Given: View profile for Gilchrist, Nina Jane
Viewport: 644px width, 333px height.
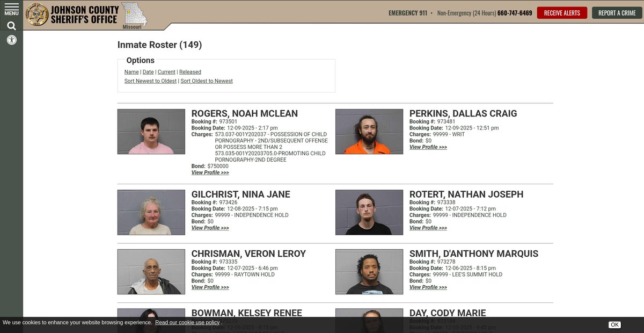Looking at the screenshot, I should coord(210,228).
